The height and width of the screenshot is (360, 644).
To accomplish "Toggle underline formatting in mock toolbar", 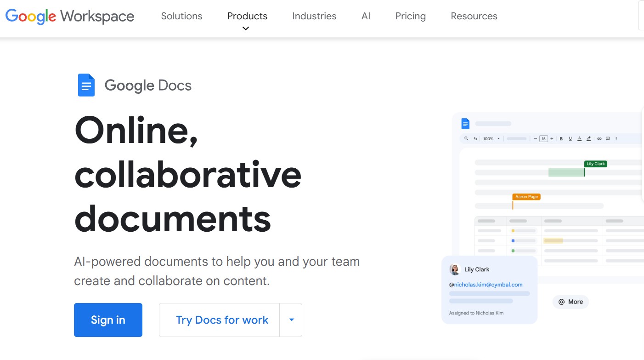I will [570, 138].
